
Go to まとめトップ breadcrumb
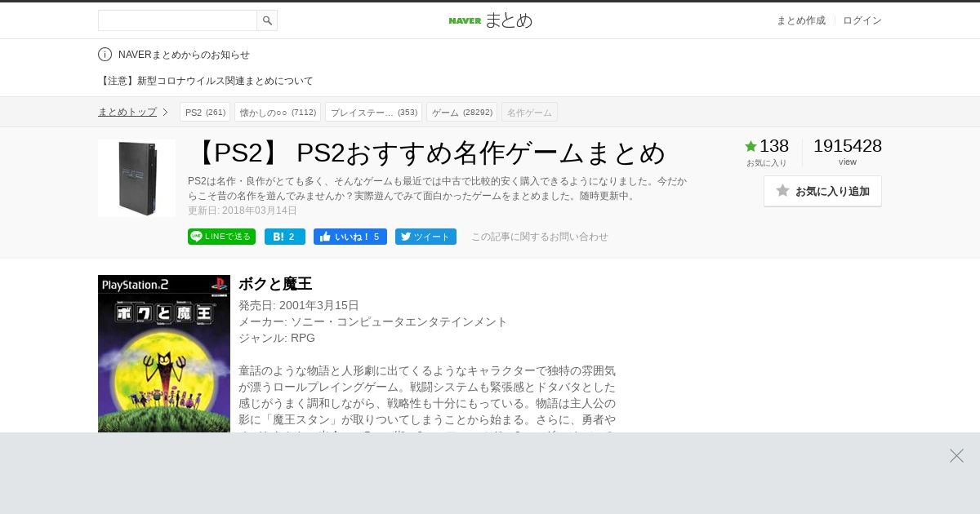pyautogui.click(x=127, y=112)
